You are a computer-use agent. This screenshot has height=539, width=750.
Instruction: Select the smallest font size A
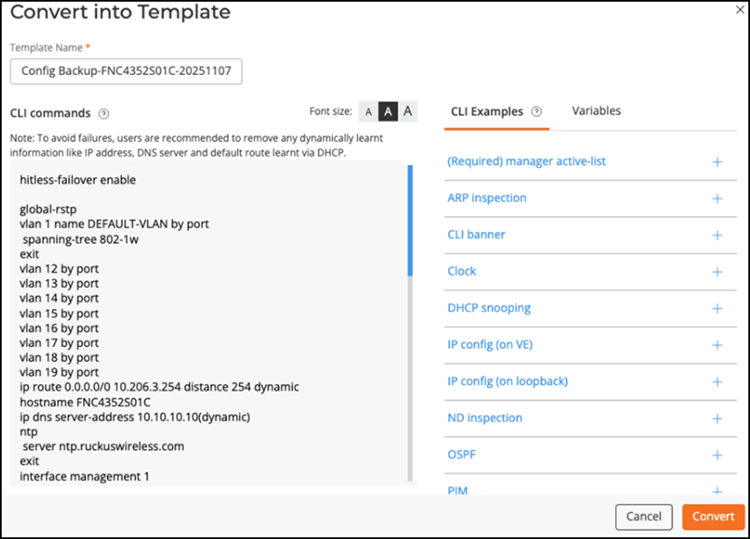tap(368, 112)
